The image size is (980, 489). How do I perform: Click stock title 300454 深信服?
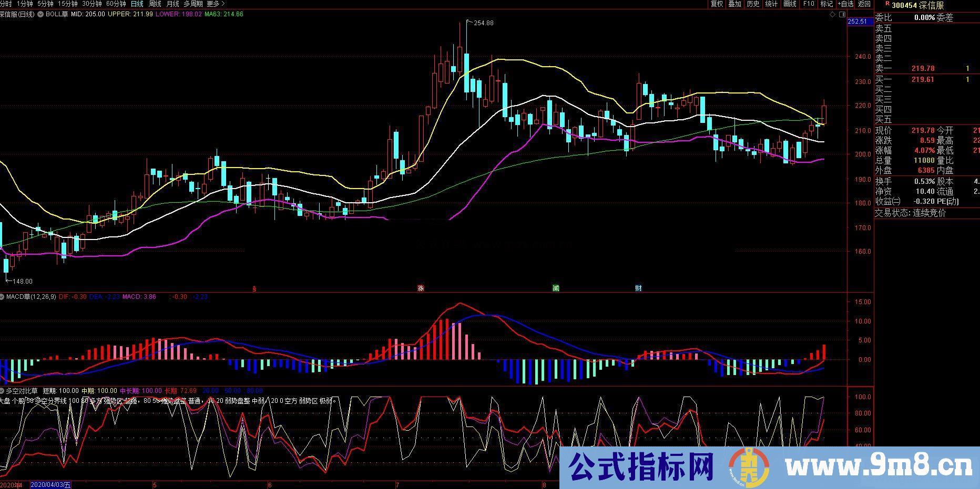click(x=918, y=5)
